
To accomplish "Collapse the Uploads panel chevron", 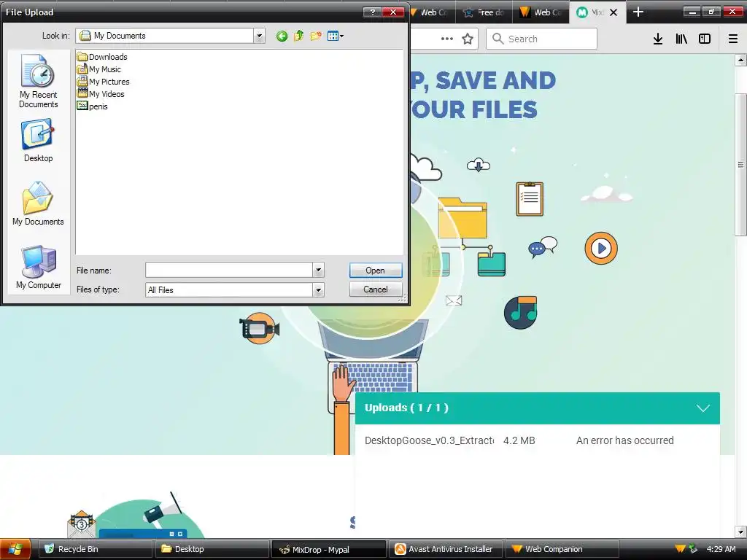I will (x=703, y=408).
